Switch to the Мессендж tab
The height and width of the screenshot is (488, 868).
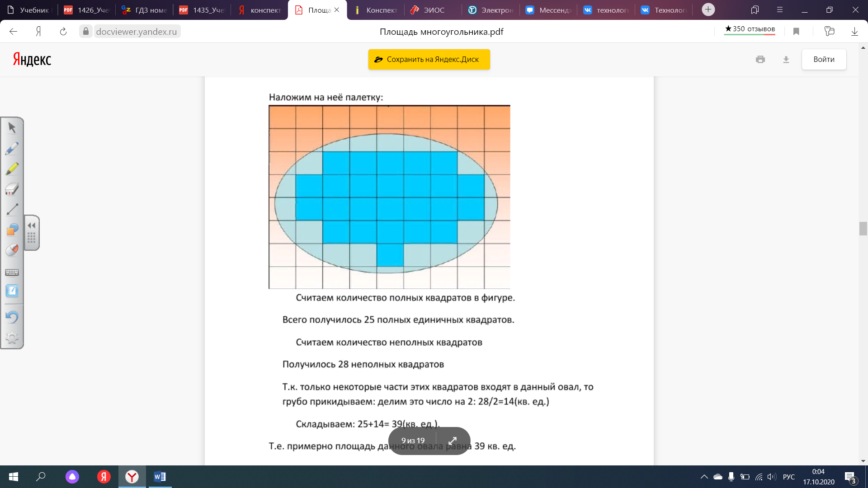[548, 10]
